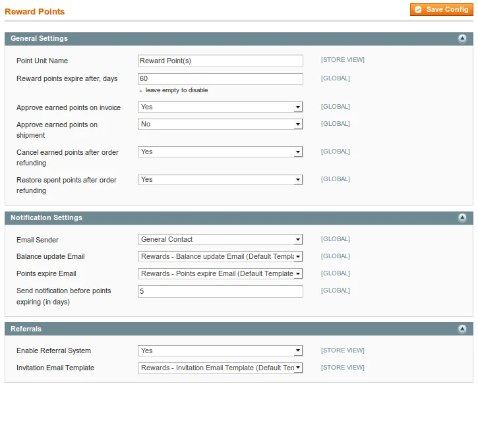Click 'Send notification before points expiring' label
Viewport: 478px width, 448px height.
tap(64, 296)
